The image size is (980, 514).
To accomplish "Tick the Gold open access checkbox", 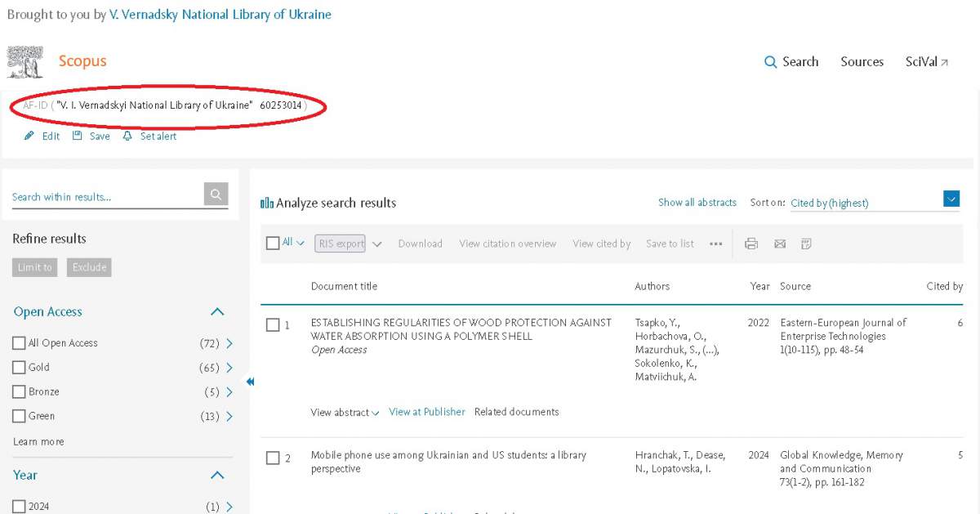I will tap(19, 368).
